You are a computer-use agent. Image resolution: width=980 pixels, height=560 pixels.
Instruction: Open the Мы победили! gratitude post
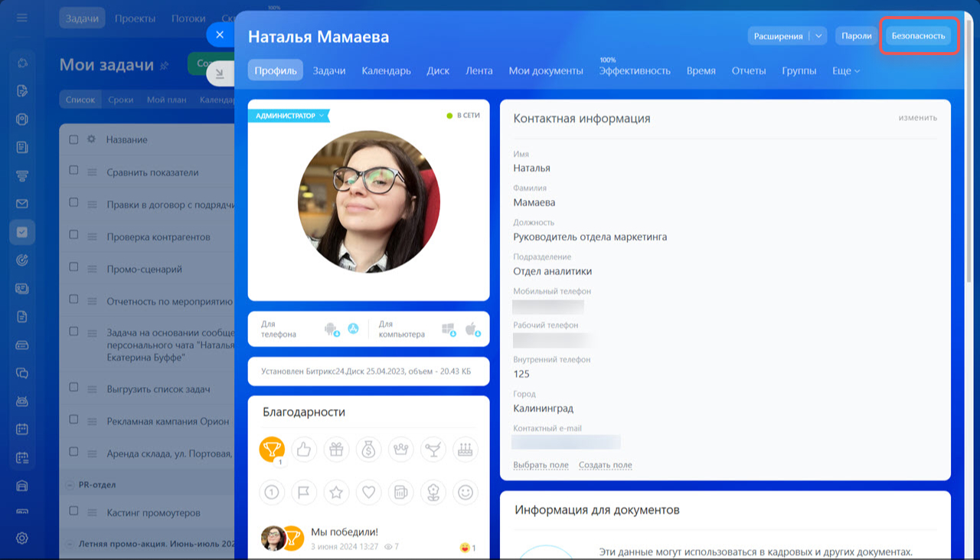tap(344, 532)
